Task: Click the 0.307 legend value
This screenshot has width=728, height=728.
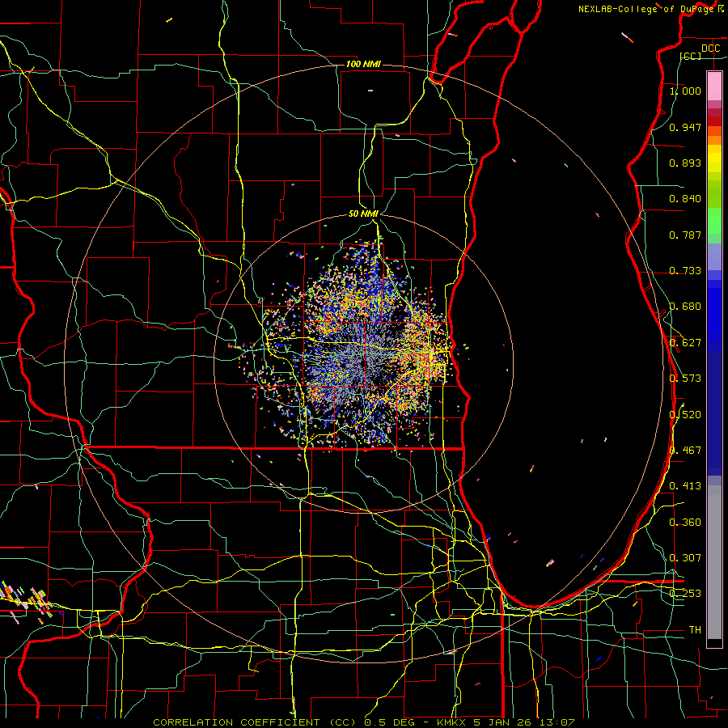Action: click(x=685, y=558)
